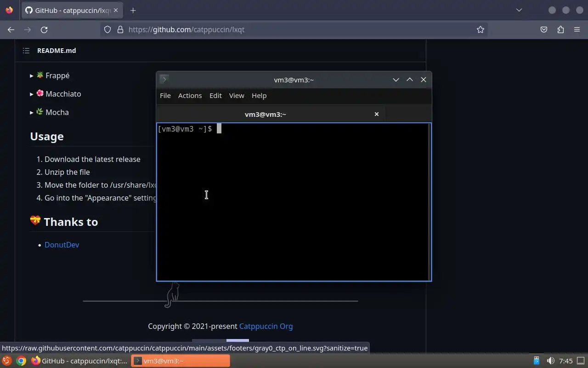Reload the GitHub page

44,29
